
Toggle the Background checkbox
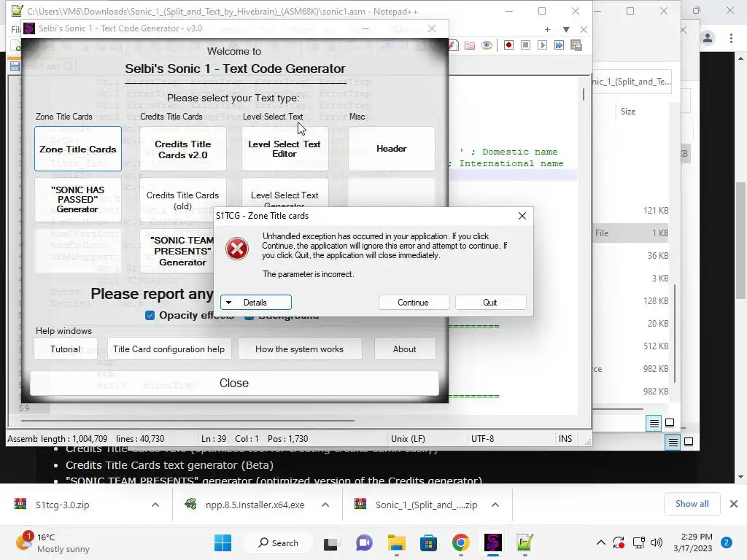tap(249, 316)
